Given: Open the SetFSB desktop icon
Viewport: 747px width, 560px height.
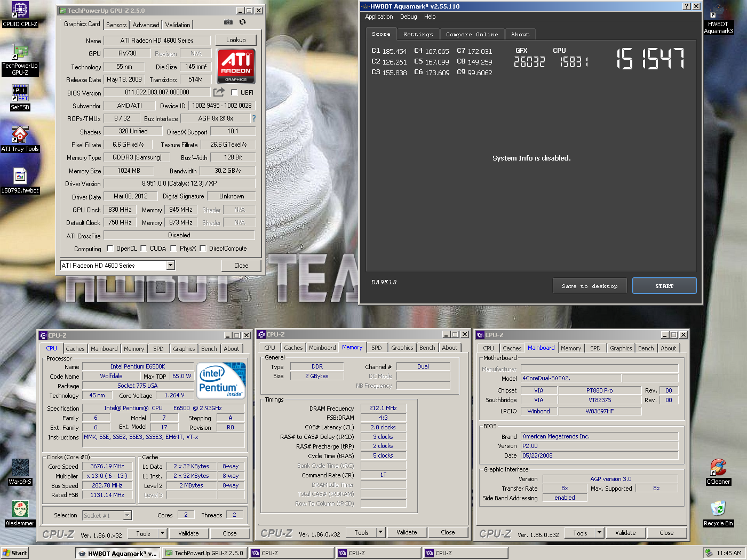Looking at the screenshot, I should pyautogui.click(x=20, y=97).
